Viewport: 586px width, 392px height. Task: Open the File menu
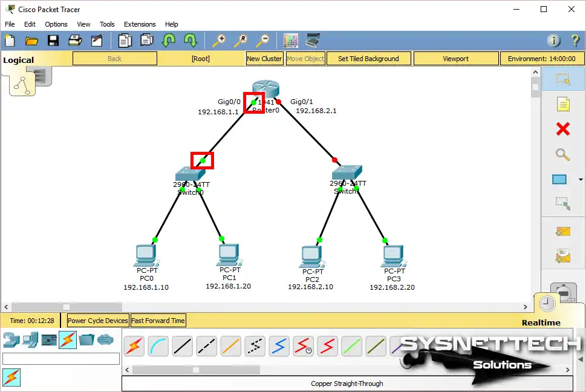[x=10, y=24]
